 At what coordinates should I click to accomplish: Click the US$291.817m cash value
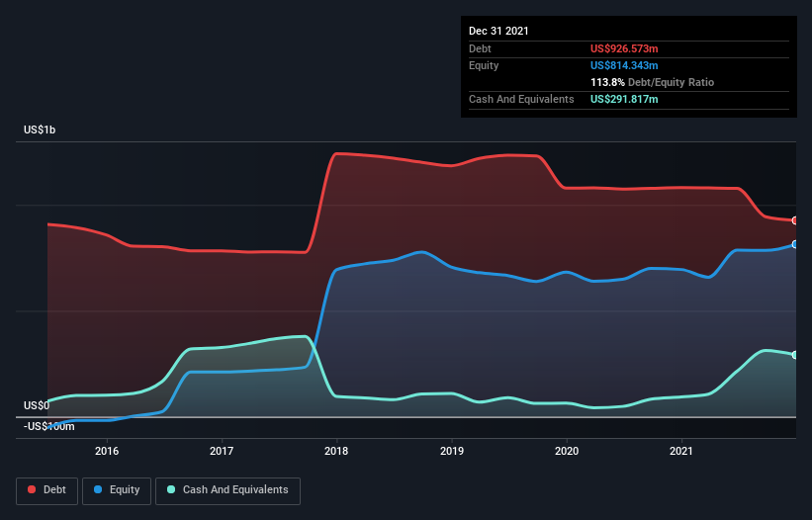(624, 99)
